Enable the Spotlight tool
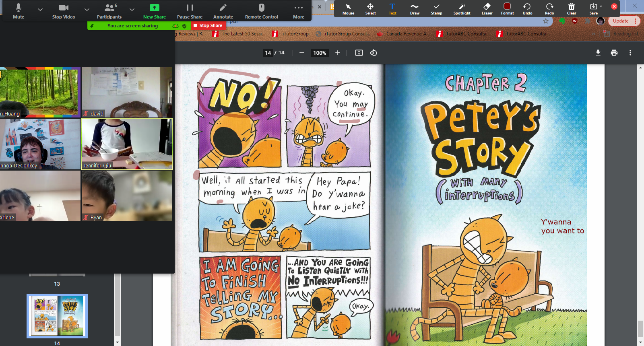The image size is (644, 346). pos(462,9)
